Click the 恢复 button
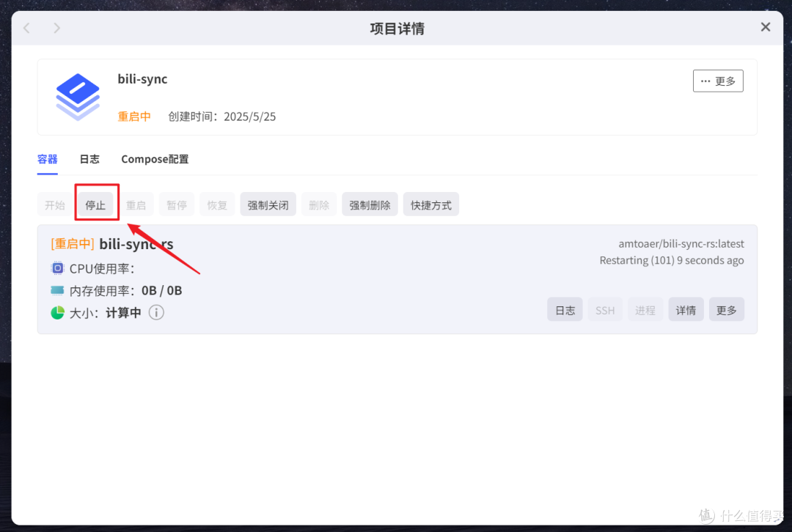Image resolution: width=792 pixels, height=532 pixels. coord(217,204)
